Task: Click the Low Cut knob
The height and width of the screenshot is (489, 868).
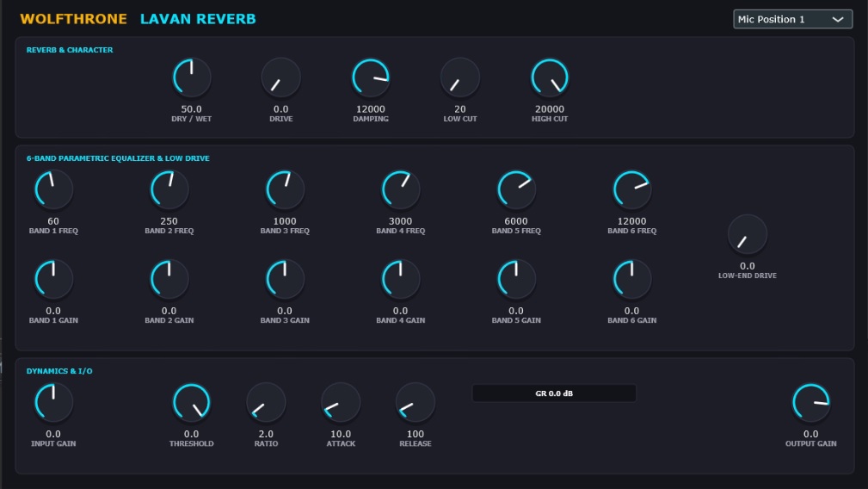Action: click(460, 77)
